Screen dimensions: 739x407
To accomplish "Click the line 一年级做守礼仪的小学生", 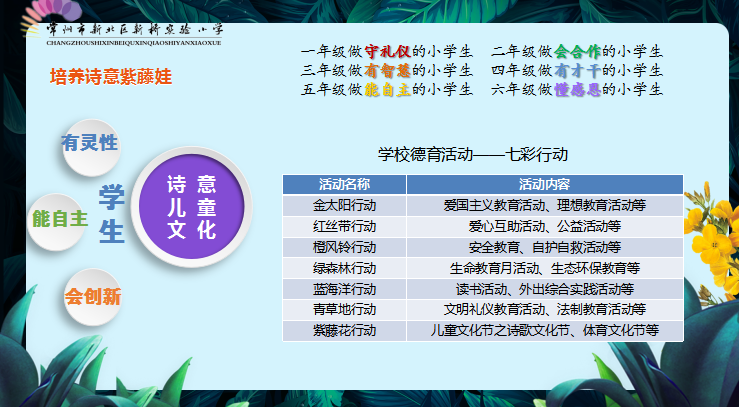I will pyautogui.click(x=386, y=51).
